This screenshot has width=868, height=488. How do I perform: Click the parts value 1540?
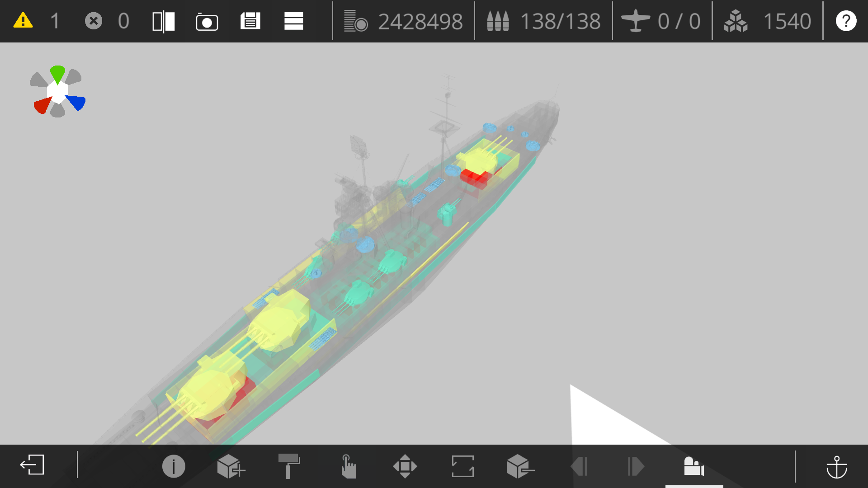[787, 21]
